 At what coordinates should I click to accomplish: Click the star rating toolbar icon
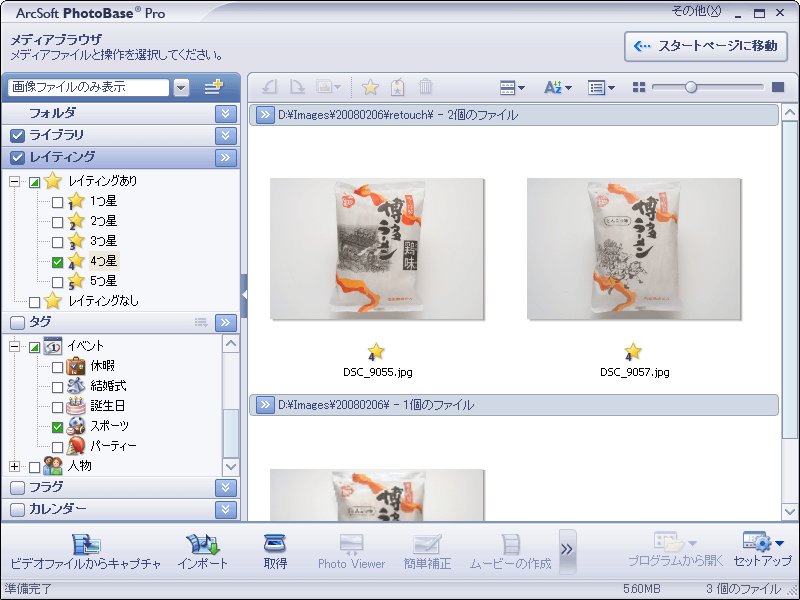370,87
